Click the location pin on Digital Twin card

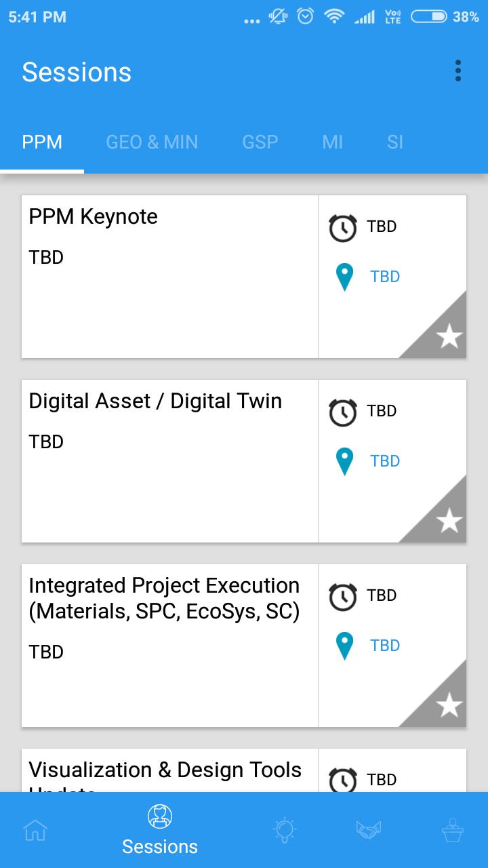pyautogui.click(x=344, y=462)
